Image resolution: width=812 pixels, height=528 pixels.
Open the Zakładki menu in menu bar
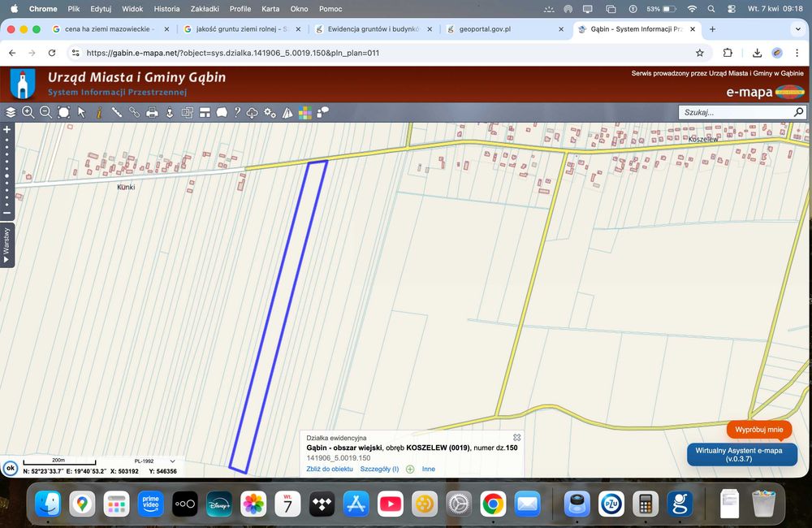205,9
